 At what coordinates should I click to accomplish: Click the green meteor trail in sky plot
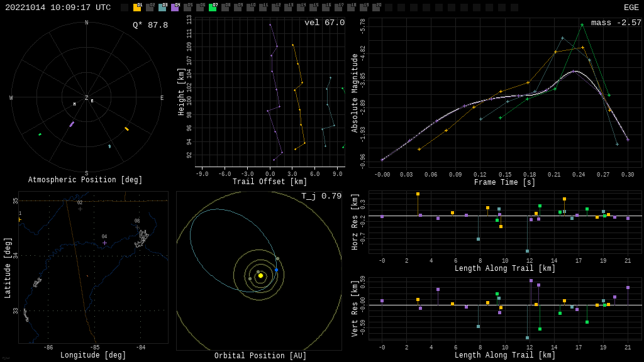click(x=40, y=134)
